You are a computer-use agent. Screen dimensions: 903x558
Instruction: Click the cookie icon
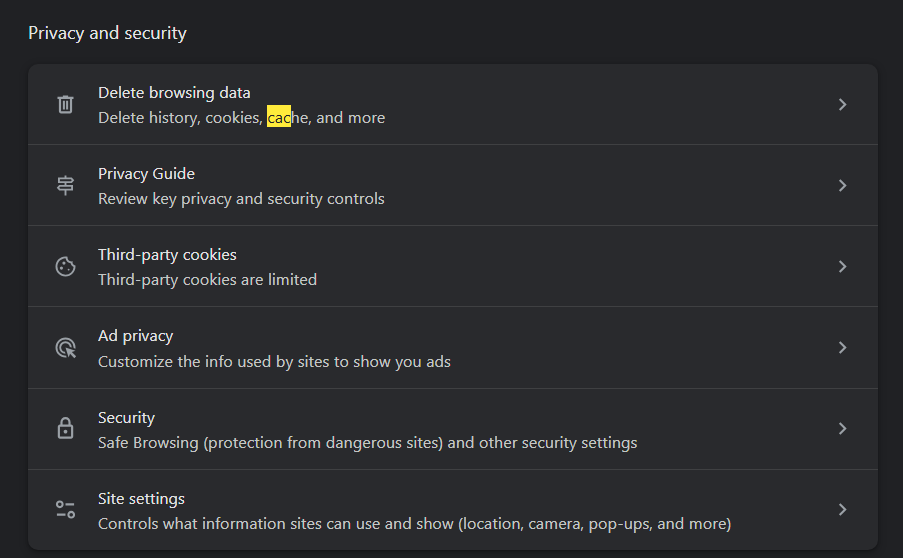click(x=65, y=267)
